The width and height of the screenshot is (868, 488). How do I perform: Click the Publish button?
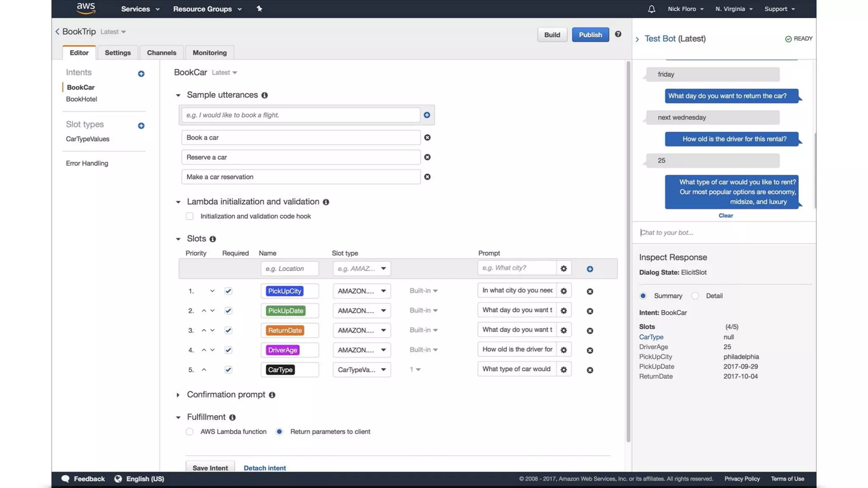click(x=590, y=35)
